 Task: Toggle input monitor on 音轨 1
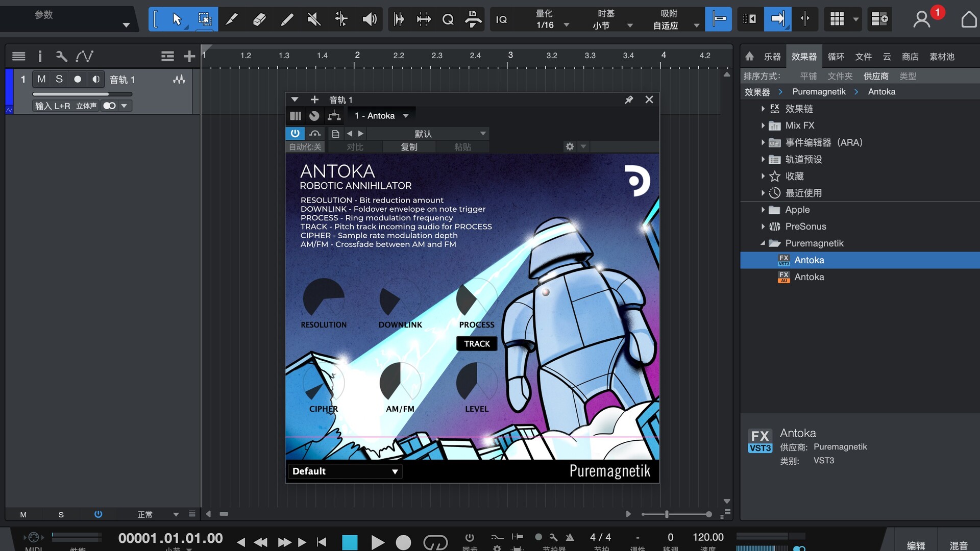95,79
